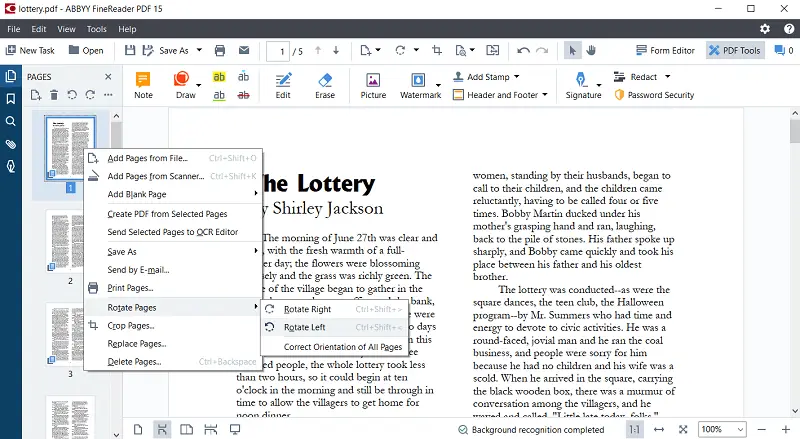Viewport: 800px width, 439px height.
Task: Click the page number input field
Action: [278, 51]
